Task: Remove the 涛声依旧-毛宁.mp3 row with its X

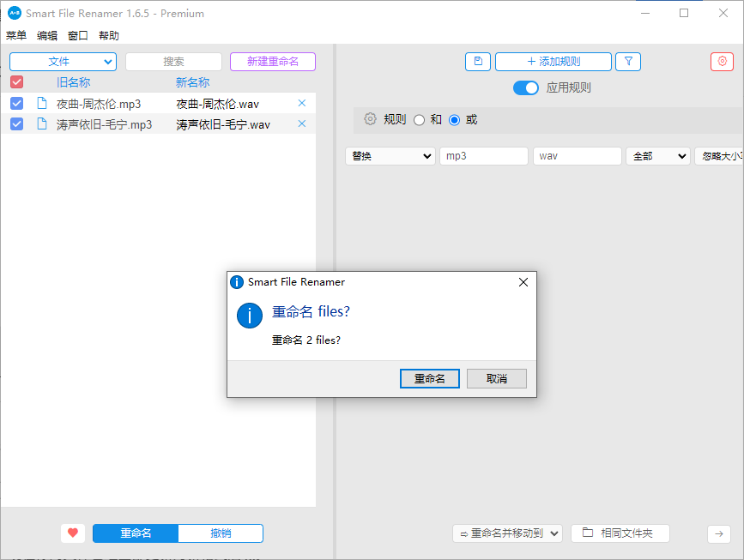Action: pyautogui.click(x=302, y=123)
